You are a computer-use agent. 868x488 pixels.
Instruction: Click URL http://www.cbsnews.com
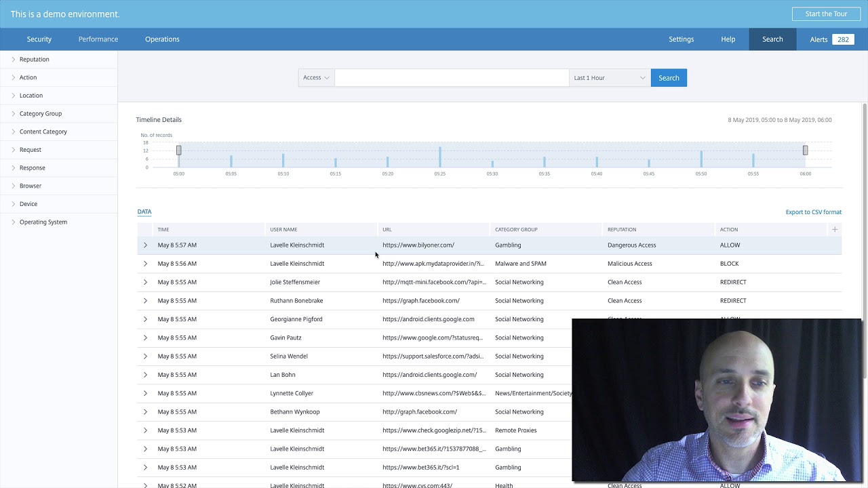click(x=434, y=393)
